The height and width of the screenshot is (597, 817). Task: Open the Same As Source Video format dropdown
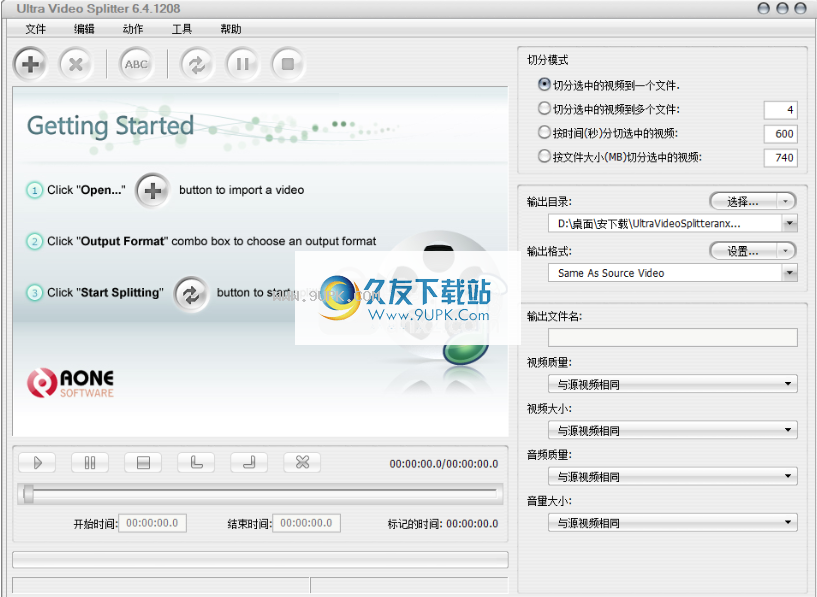pos(790,273)
